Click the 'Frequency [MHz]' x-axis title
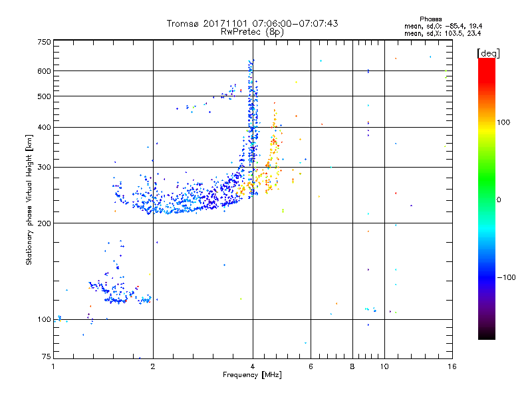532x399 pixels. [252, 375]
